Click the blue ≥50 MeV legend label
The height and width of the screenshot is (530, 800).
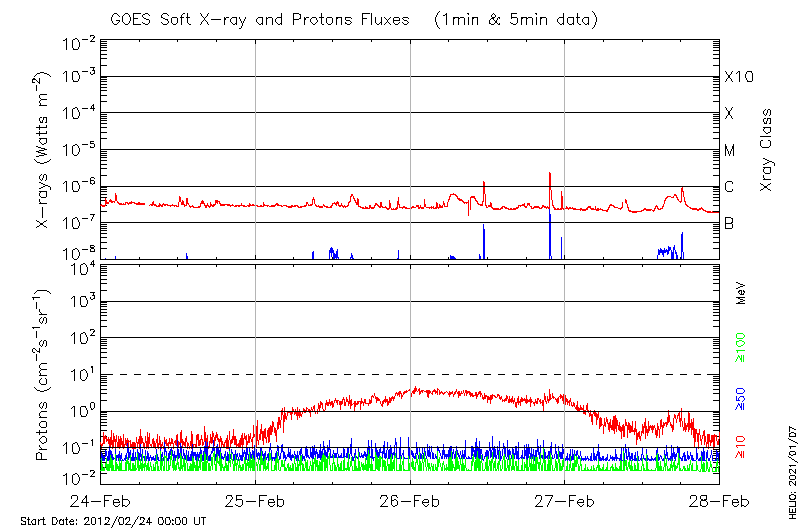click(741, 397)
